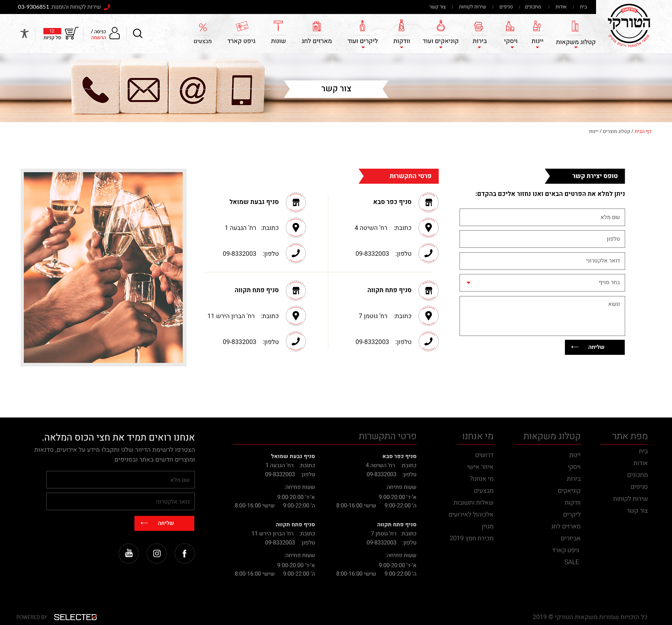Viewport: 672px width, 625px height.
Task: Click the Facebook icon in footer
Action: pos(184,553)
